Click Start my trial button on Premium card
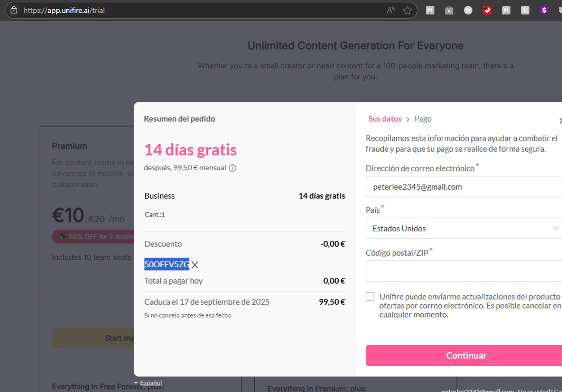The image size is (562, 392). (x=93, y=338)
